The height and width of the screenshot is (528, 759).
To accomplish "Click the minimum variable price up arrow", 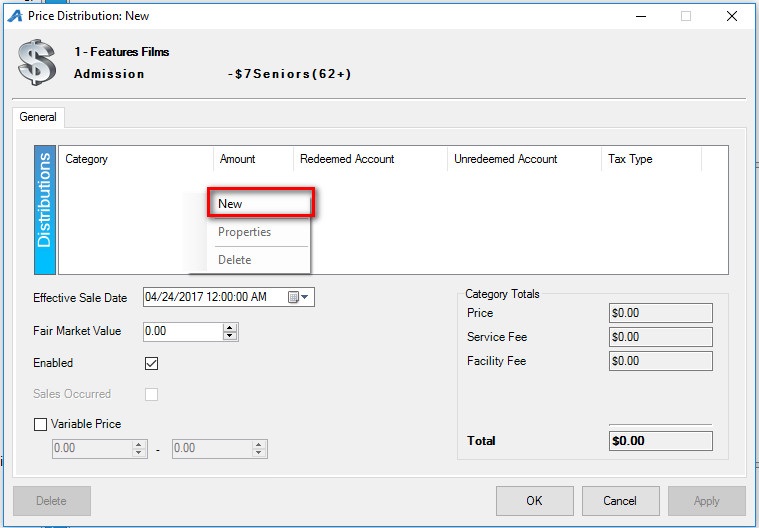I will click(x=139, y=445).
